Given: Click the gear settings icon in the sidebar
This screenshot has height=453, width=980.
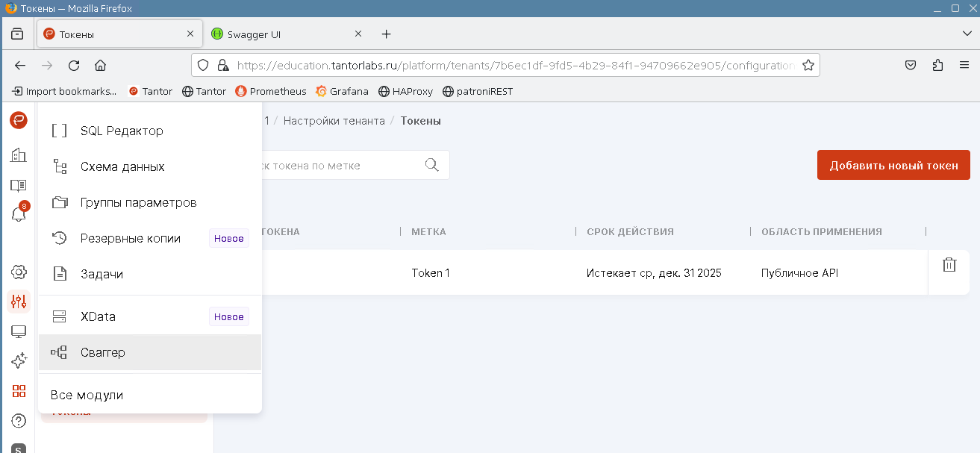Looking at the screenshot, I should click(x=19, y=272).
